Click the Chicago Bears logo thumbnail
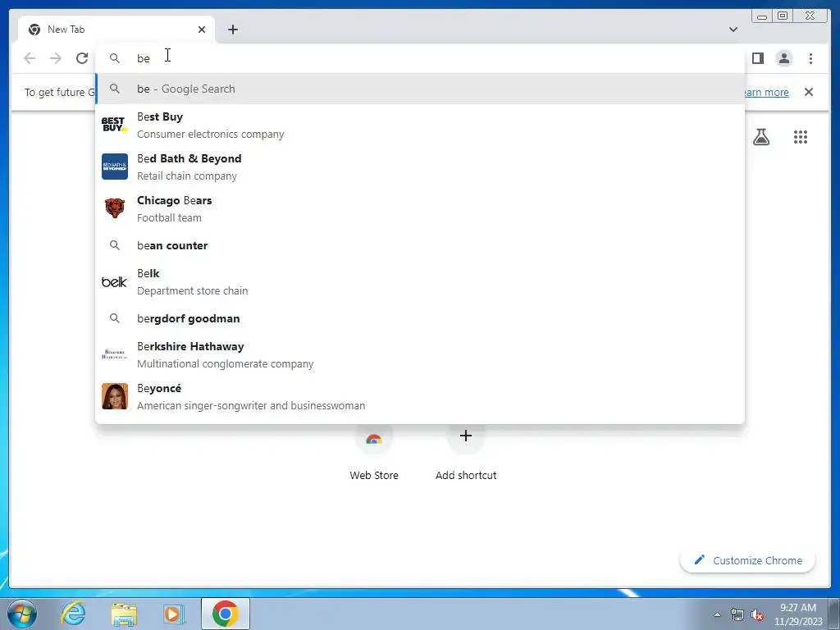Screen dimensions: 840x630 [115, 208]
